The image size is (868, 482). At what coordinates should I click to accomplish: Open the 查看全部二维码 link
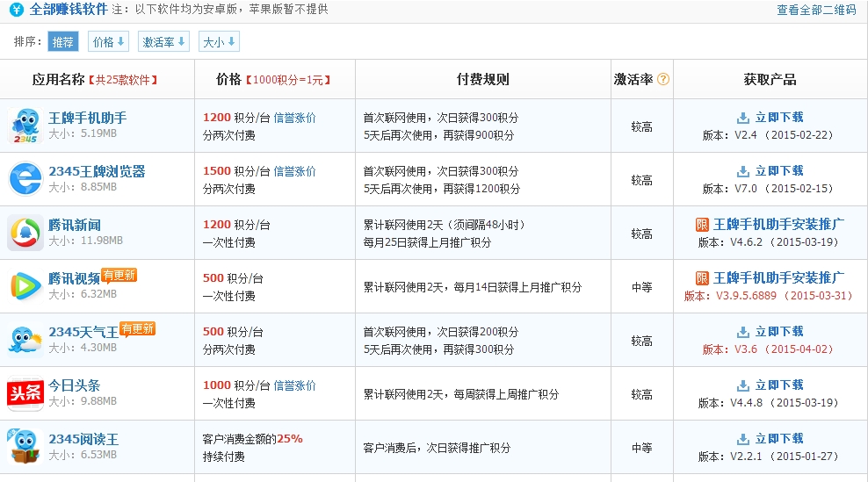816,10
